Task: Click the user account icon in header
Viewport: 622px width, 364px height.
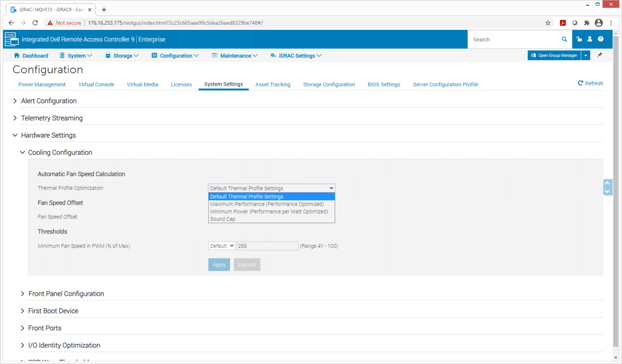Action: (x=590, y=39)
